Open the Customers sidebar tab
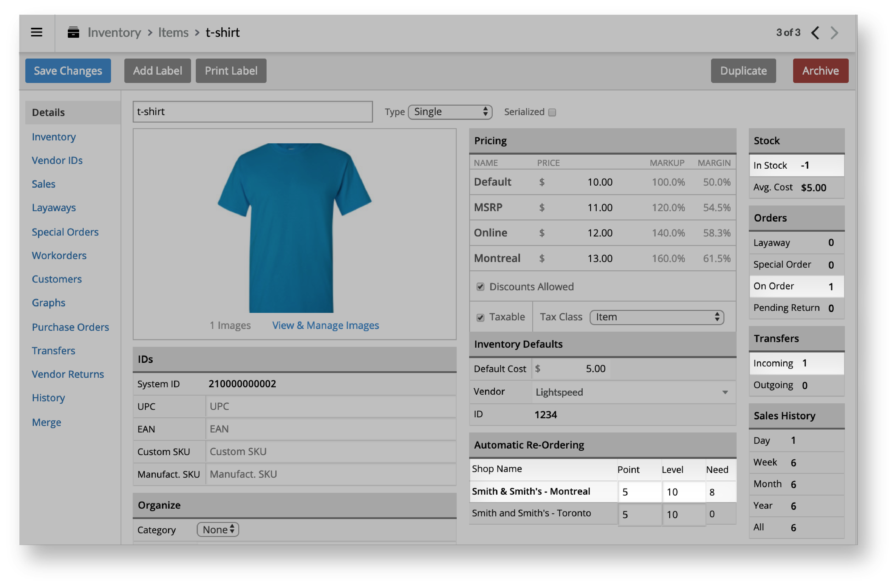This screenshot has height=588, width=896. click(x=57, y=279)
